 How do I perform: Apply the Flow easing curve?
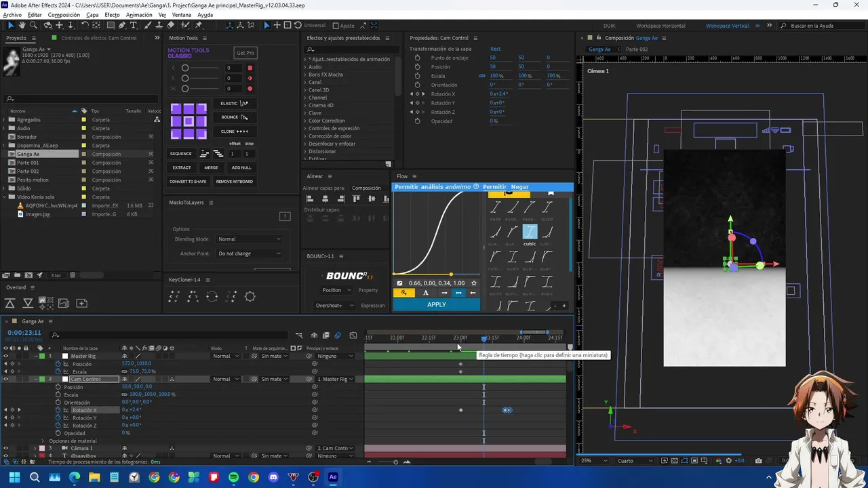click(x=437, y=304)
